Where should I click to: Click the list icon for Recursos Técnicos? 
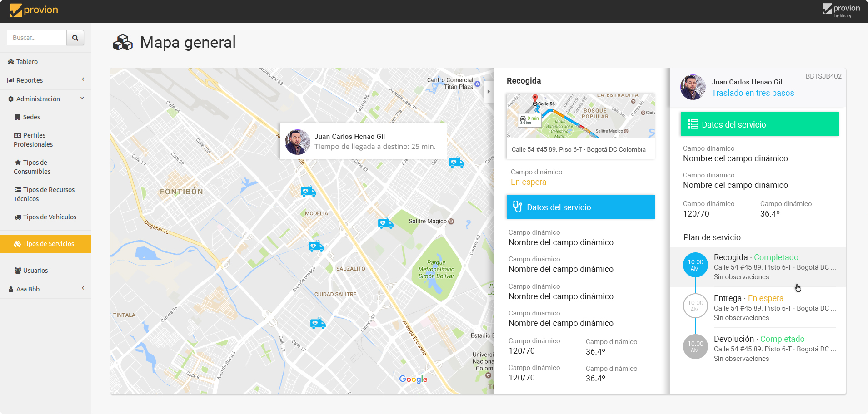18,190
